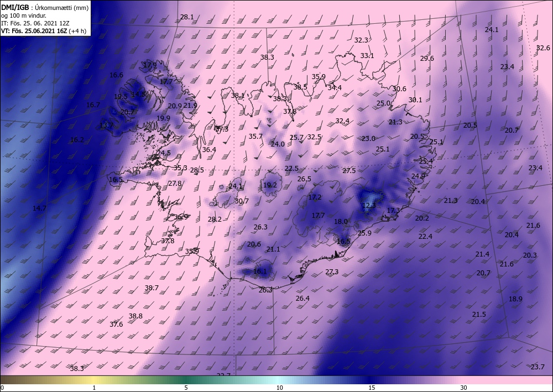Click the 22.4 value on the map
Image resolution: width=553 pixels, height=392 pixels.
tap(425, 237)
